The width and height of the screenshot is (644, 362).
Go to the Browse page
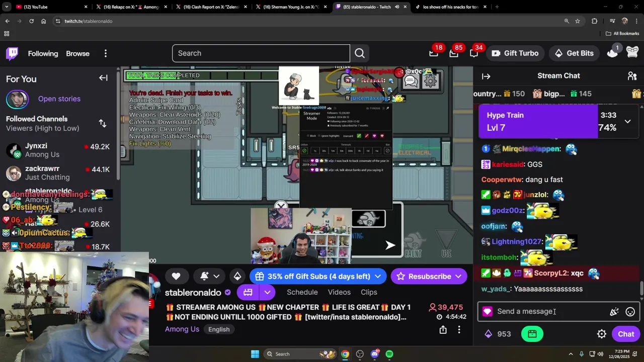click(x=77, y=53)
